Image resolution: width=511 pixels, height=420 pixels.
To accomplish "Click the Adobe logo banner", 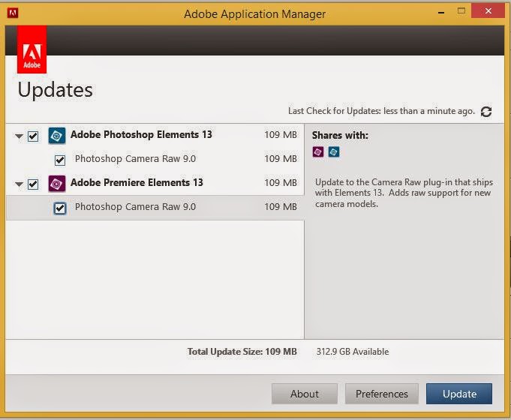I will [32, 49].
